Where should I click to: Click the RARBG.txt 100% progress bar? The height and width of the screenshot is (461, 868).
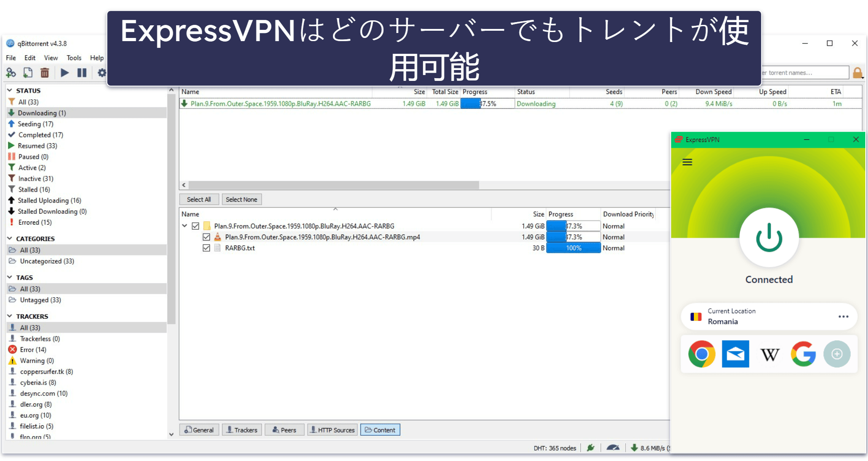pos(574,248)
